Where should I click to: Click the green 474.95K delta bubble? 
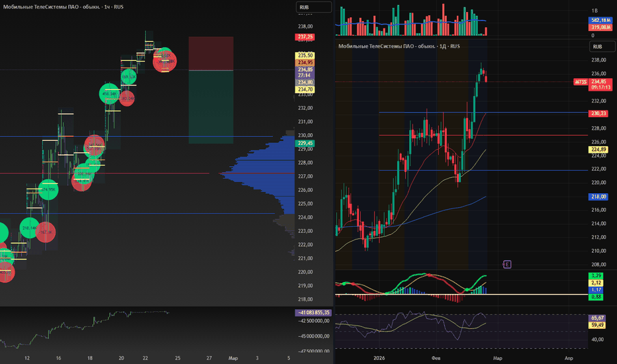(x=48, y=190)
